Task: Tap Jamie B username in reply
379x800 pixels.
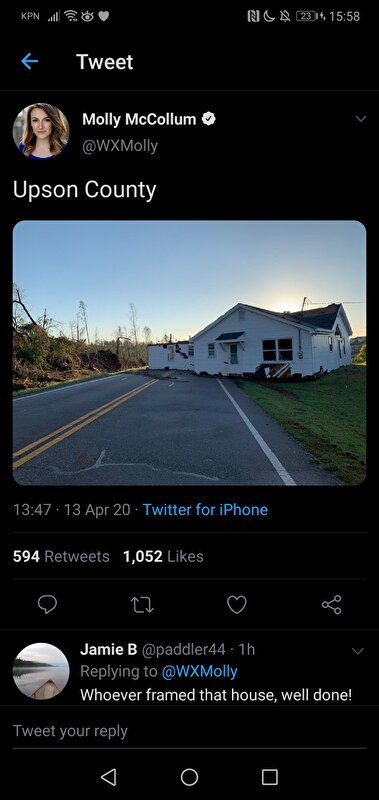Action: pos(109,649)
